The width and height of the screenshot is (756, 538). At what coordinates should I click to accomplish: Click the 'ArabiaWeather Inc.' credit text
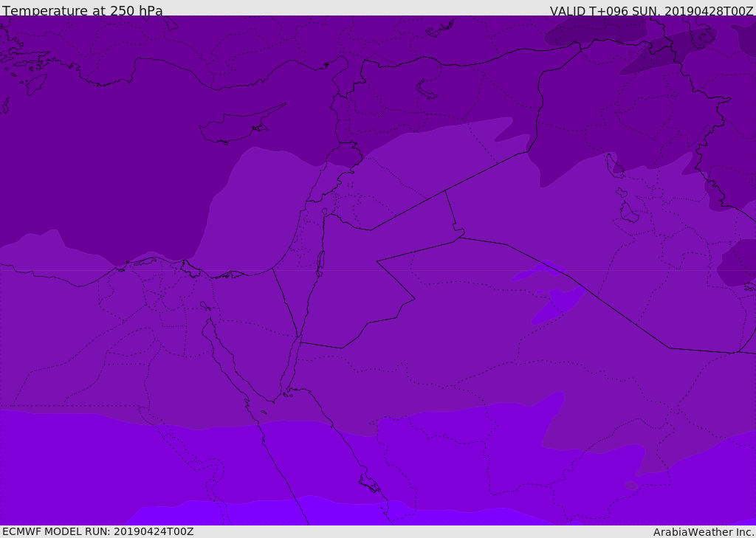[704, 532]
